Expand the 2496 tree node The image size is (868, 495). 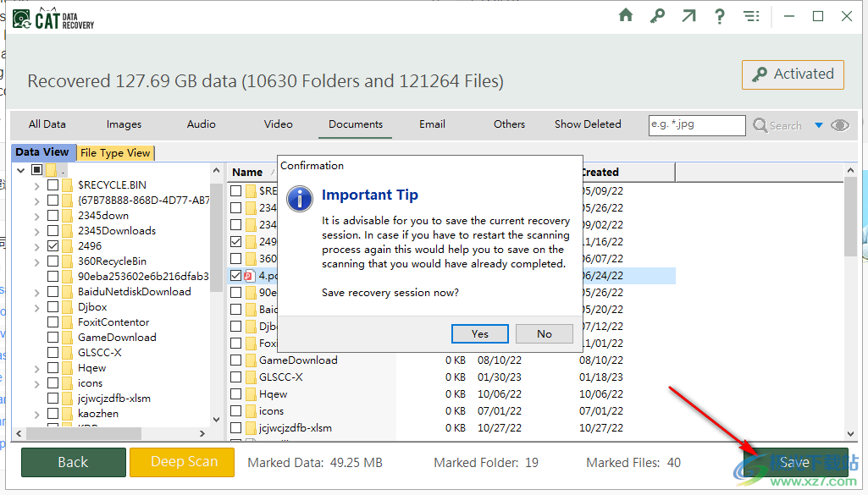click(x=37, y=247)
